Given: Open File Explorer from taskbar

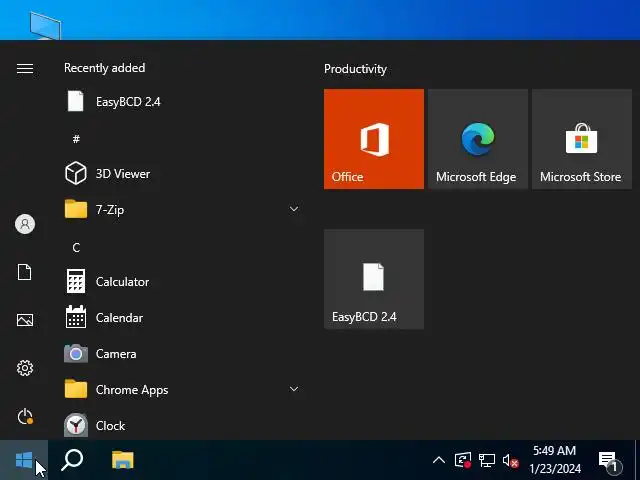Looking at the screenshot, I should point(122,460).
